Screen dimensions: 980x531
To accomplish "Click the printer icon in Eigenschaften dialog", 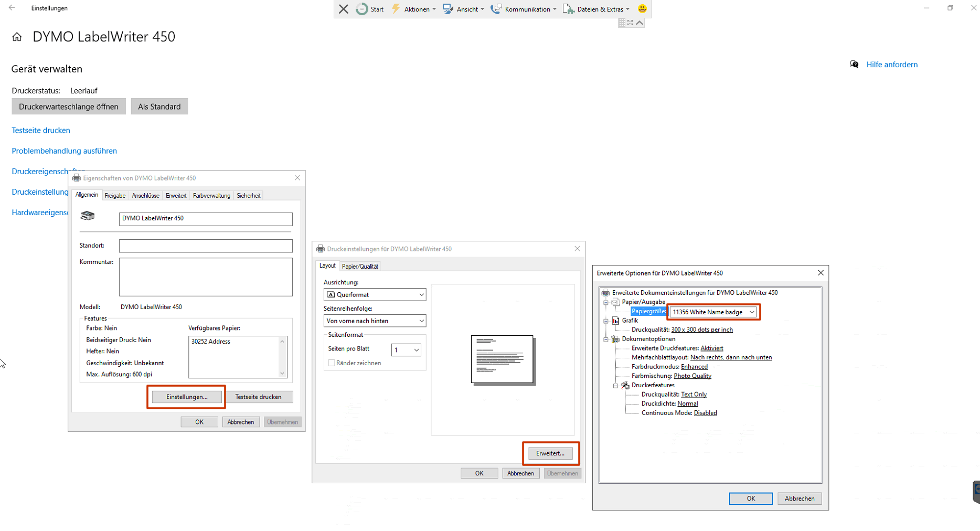I will click(88, 216).
